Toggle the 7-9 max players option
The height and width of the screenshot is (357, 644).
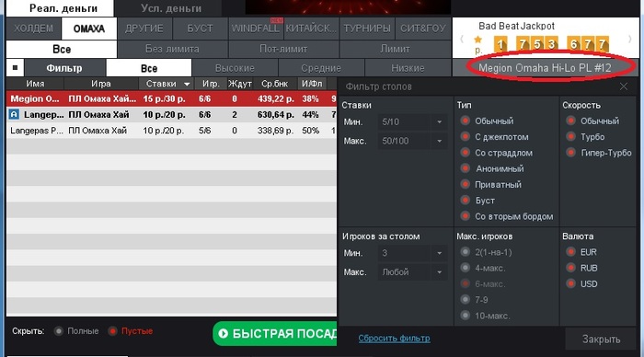[465, 299]
